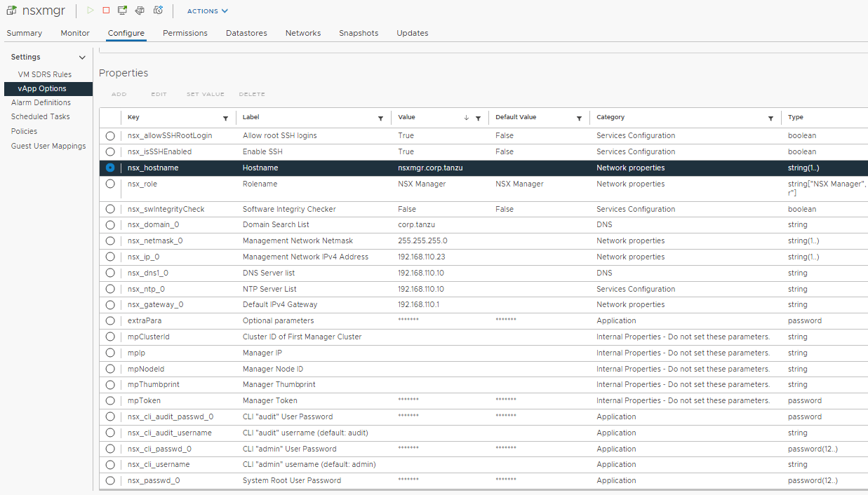Click the Category column filter icon
The image size is (868, 495).
point(770,118)
